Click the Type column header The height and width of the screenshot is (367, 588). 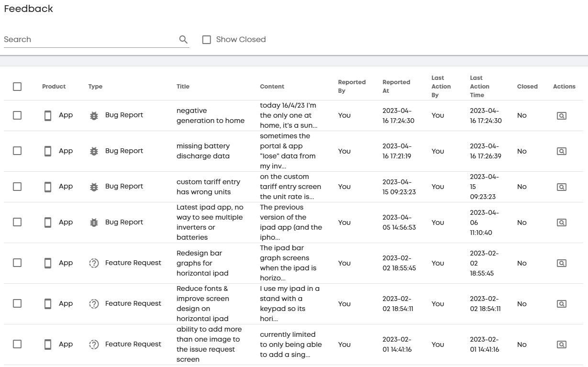pyautogui.click(x=95, y=87)
